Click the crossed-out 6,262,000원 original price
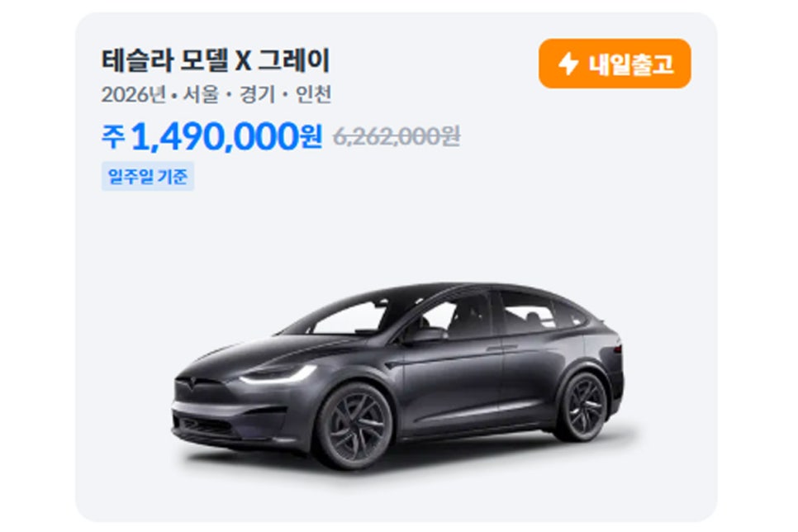Screen dimensions: 798x532 click(397, 136)
